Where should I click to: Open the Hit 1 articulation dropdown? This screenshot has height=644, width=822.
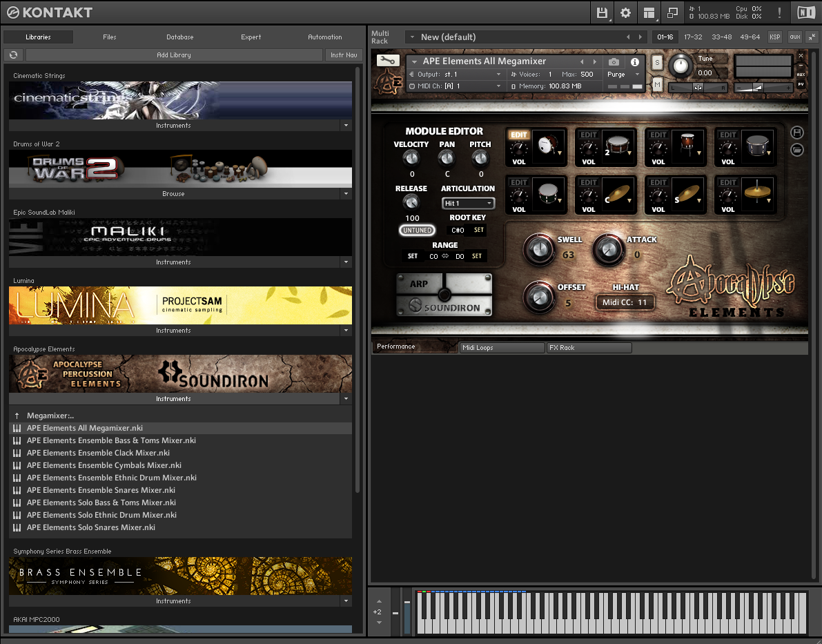point(468,203)
